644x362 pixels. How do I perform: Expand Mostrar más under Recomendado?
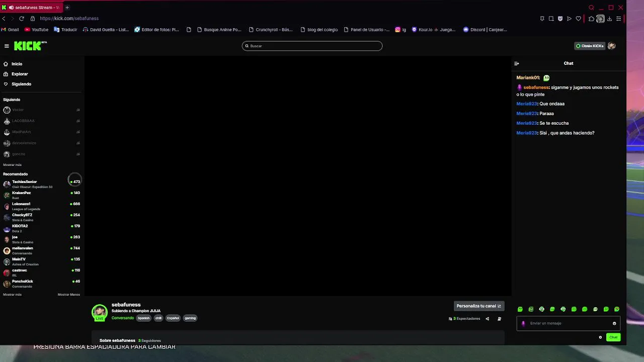click(12, 295)
